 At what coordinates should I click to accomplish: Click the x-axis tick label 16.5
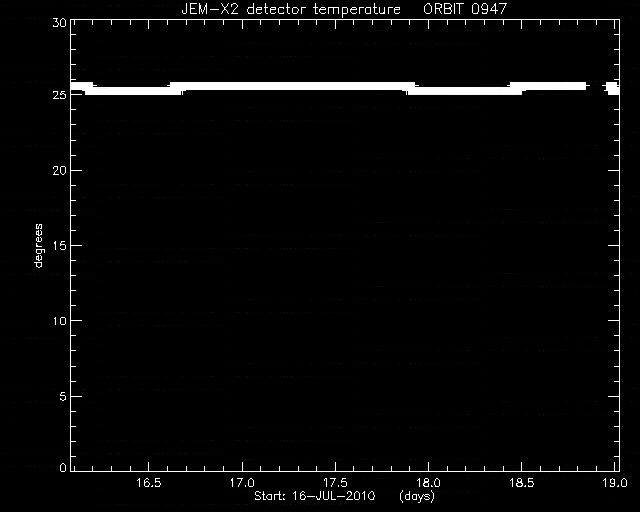click(x=149, y=483)
